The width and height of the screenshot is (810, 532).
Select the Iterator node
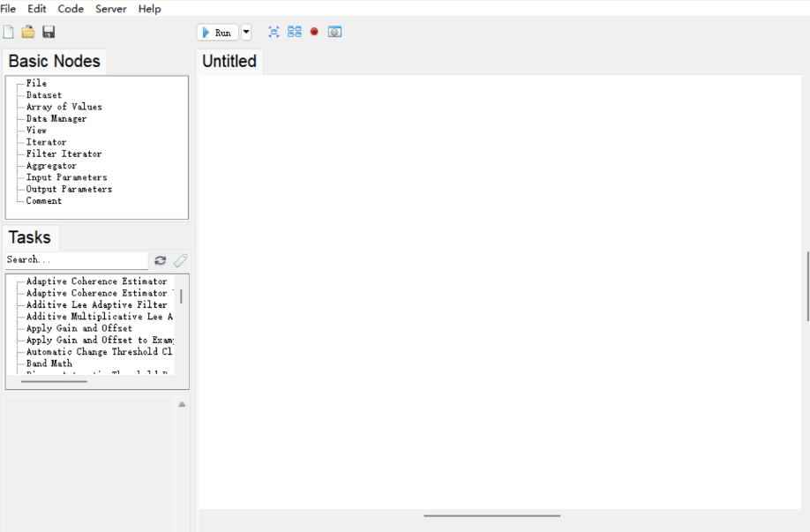47,142
